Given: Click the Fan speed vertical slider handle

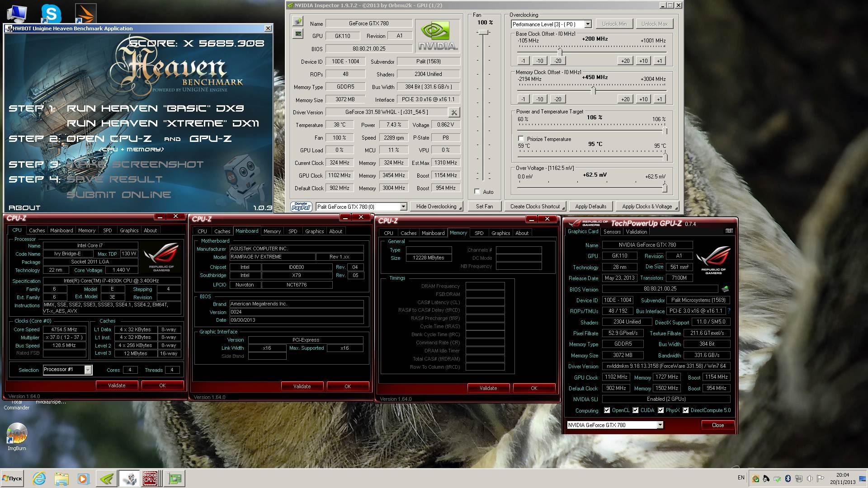Looking at the screenshot, I should [x=484, y=33].
